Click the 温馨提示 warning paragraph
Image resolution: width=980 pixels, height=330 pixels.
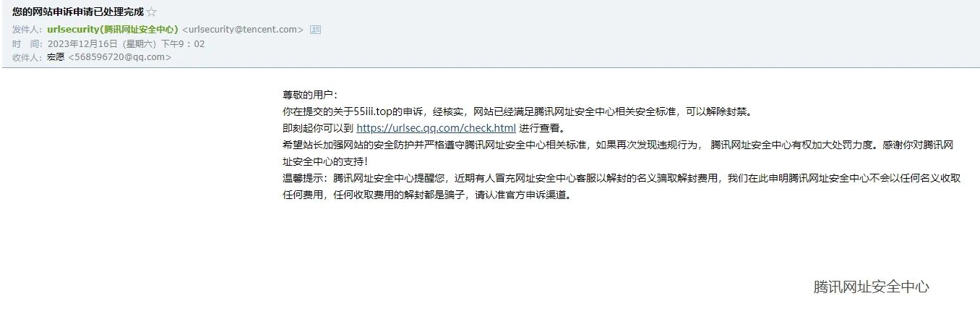[x=622, y=186]
